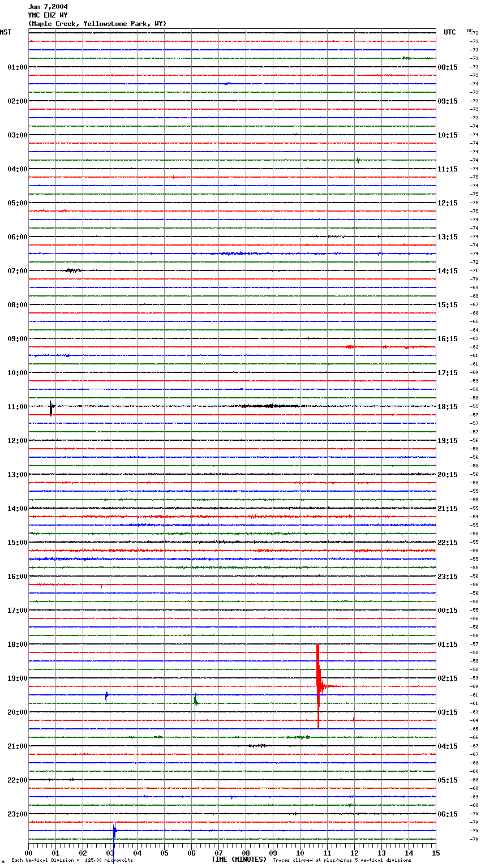Click the '09:00' MST time label
481x868 pixels.
pos(18,339)
